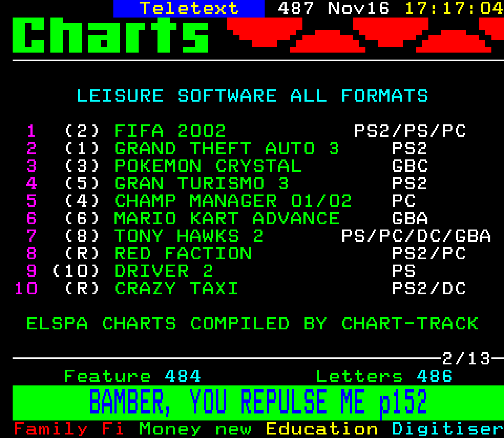Click the MARIO KART ADVANCE entry
This screenshot has height=438, width=504.
(x=227, y=219)
